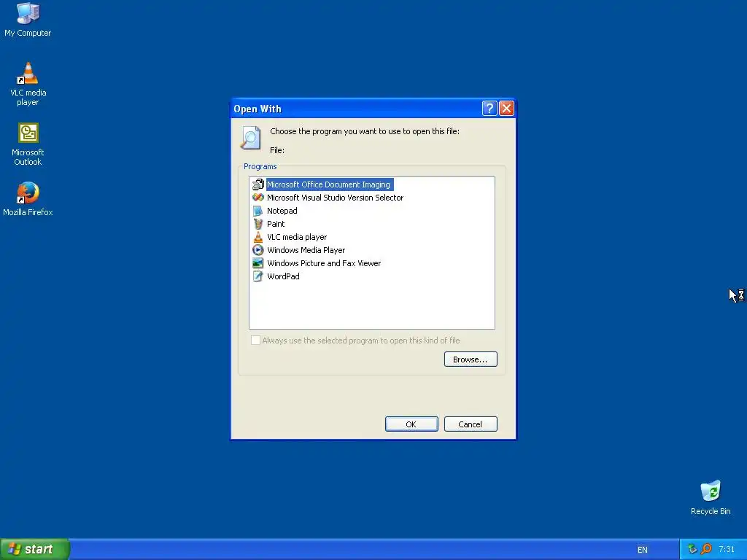
Task: Click the WordPad icon in Programs list
Action: click(258, 276)
